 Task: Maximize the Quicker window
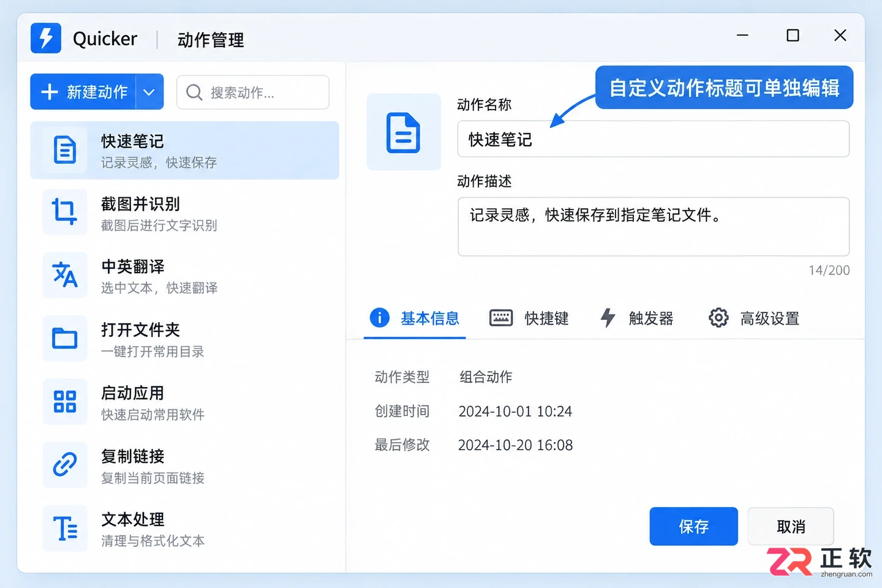[x=793, y=36]
